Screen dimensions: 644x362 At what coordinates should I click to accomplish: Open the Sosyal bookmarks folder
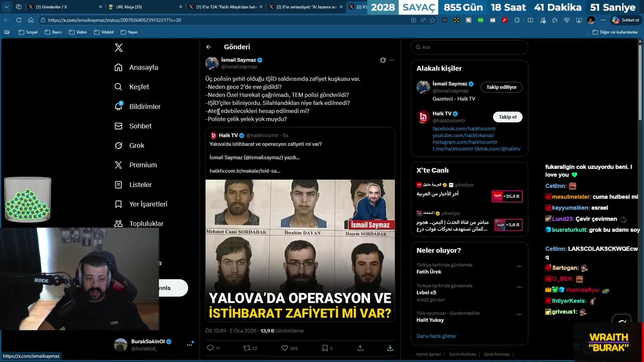(28, 32)
